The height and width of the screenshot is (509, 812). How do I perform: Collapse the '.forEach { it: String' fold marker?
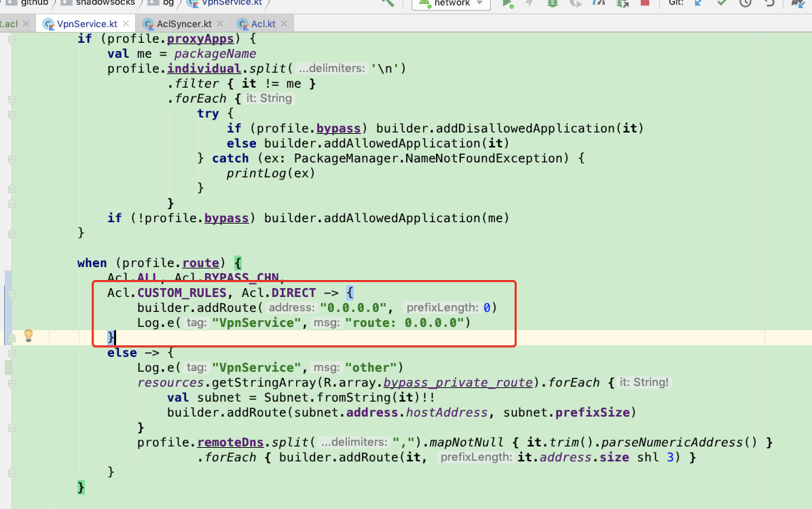click(x=12, y=99)
